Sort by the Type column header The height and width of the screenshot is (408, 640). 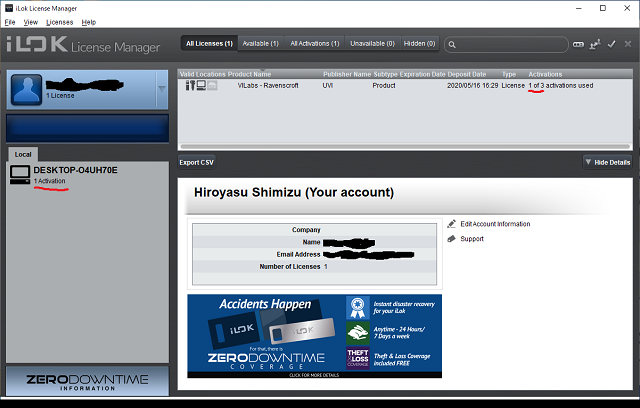pos(509,74)
